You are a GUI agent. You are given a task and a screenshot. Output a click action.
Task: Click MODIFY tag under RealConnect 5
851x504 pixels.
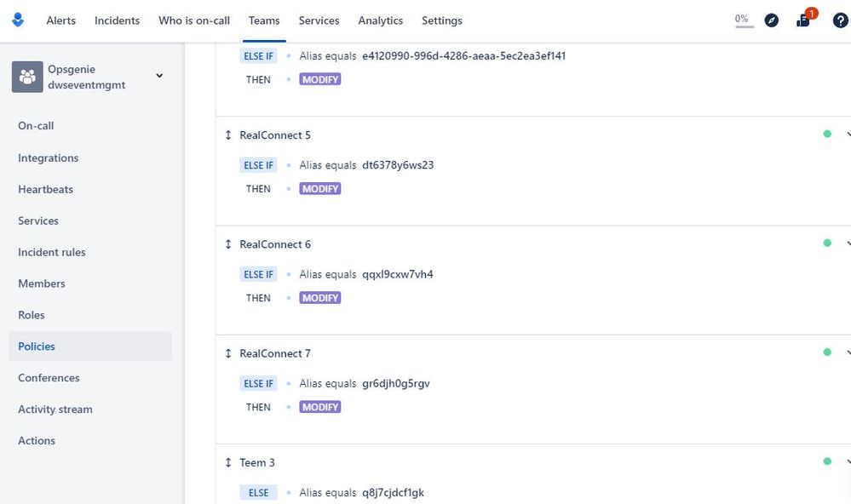point(320,189)
